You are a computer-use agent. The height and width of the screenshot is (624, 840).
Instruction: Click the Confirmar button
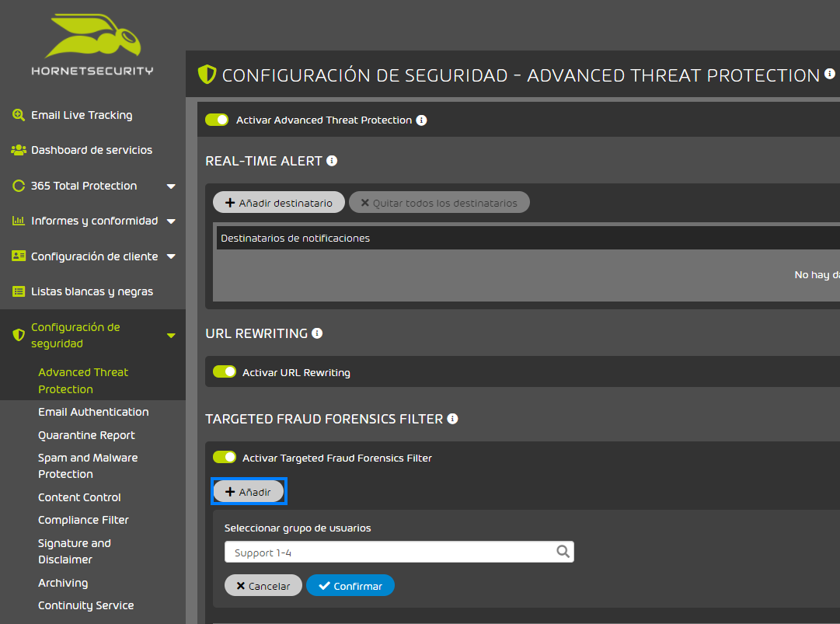[x=350, y=585]
